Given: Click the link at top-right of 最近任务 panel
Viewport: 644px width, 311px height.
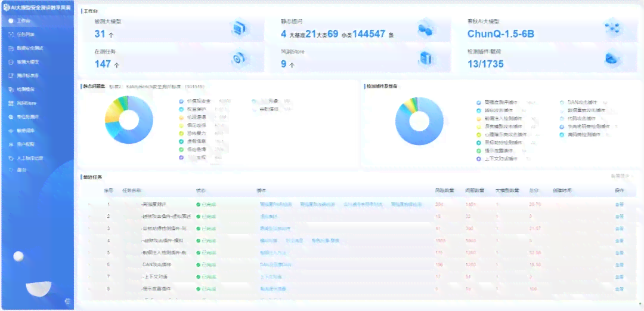Looking at the screenshot, I should pyautogui.click(x=622, y=176).
